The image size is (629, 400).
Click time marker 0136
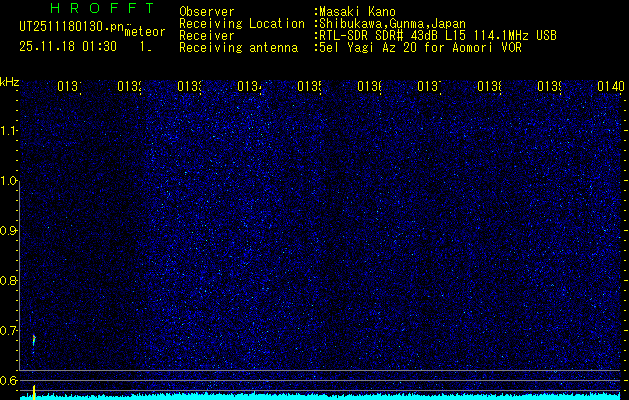pos(369,86)
